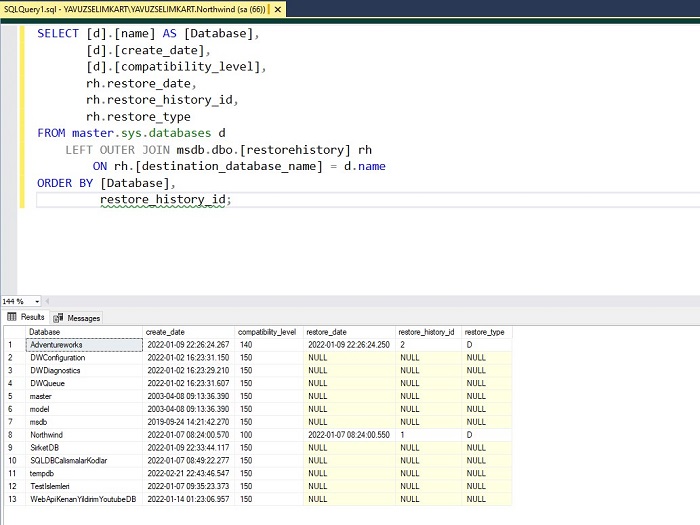Select the WebApiKenanYildirimYoutubeDB cell
700x525 pixels.
click(x=84, y=499)
